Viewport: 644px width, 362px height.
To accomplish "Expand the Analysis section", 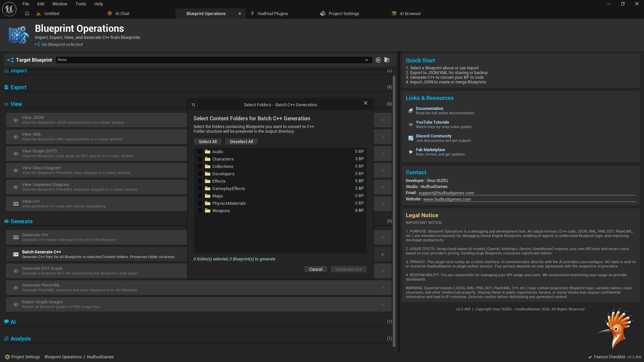I will click(x=20, y=339).
